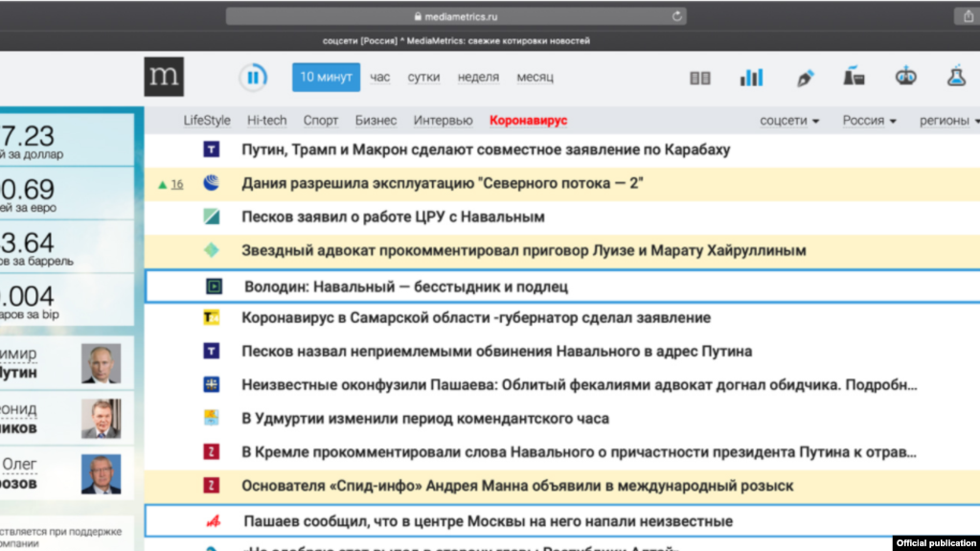Click the '16' rise indicator link
This screenshot has width=980, height=551.
[177, 184]
